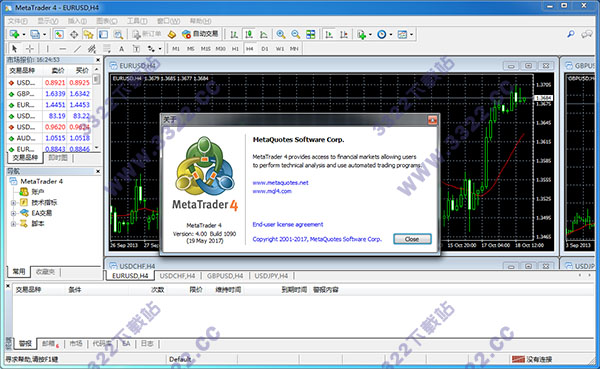The width and height of the screenshot is (600, 369).
Task: Switch to the D1 timeframe
Action: point(265,49)
